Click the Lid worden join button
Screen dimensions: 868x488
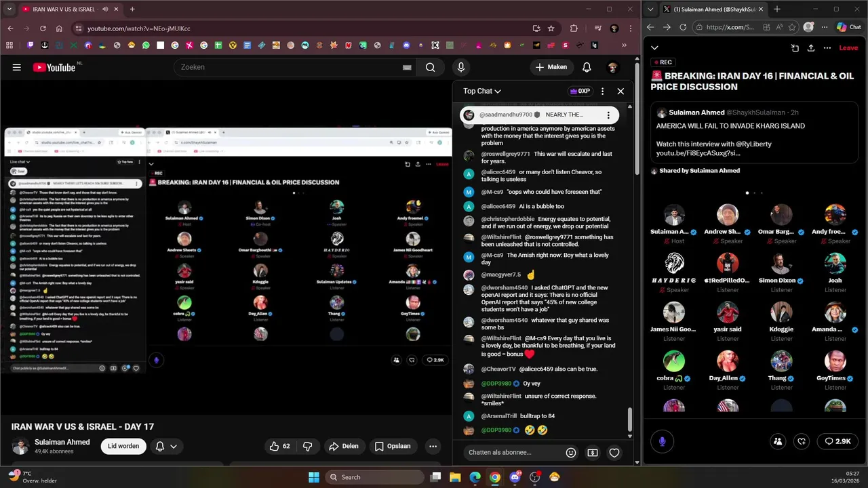pos(123,446)
